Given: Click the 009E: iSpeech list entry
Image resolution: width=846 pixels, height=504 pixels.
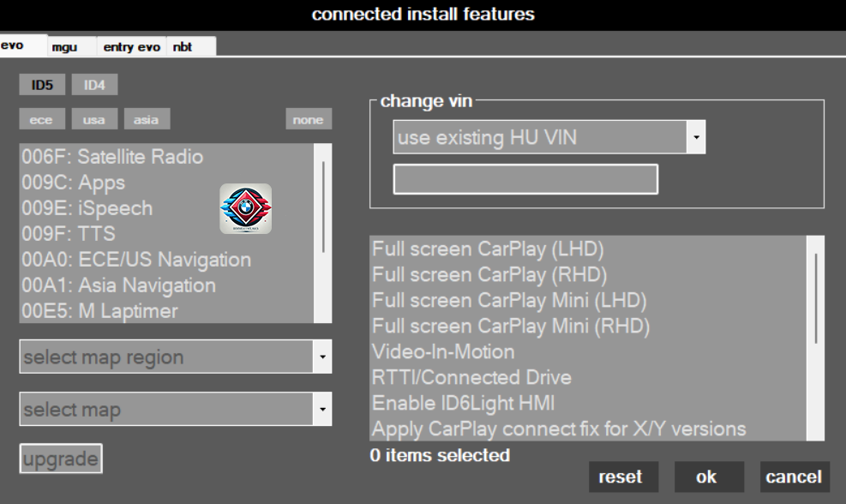Looking at the screenshot, I should 101,208.
